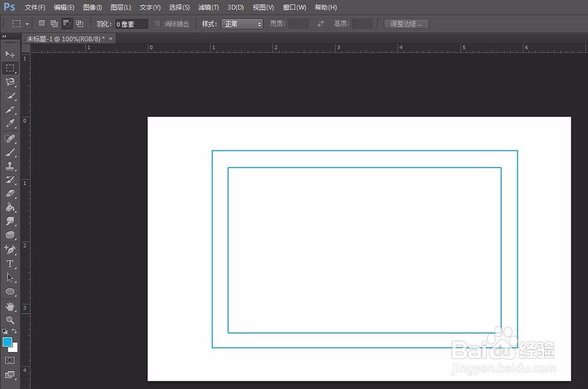
Task: Click the 调整边缘 (Refine Edge) button
Action: pos(406,24)
